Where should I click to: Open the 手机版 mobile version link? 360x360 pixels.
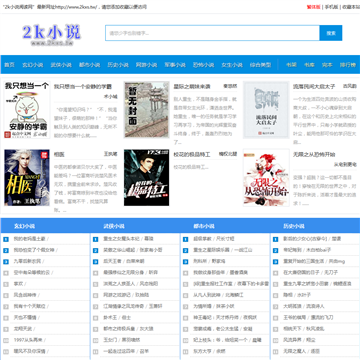click(x=331, y=7)
